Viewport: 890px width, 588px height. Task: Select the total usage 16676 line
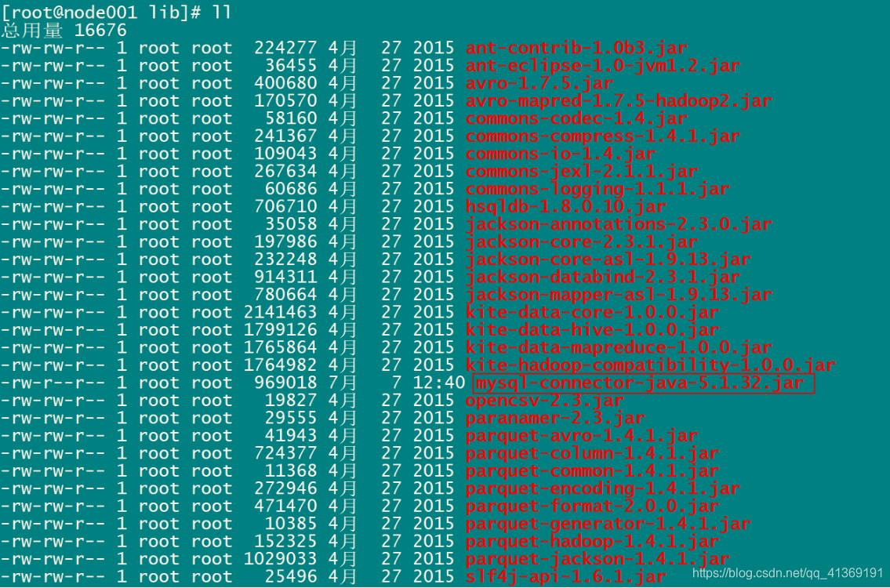pos(64,30)
